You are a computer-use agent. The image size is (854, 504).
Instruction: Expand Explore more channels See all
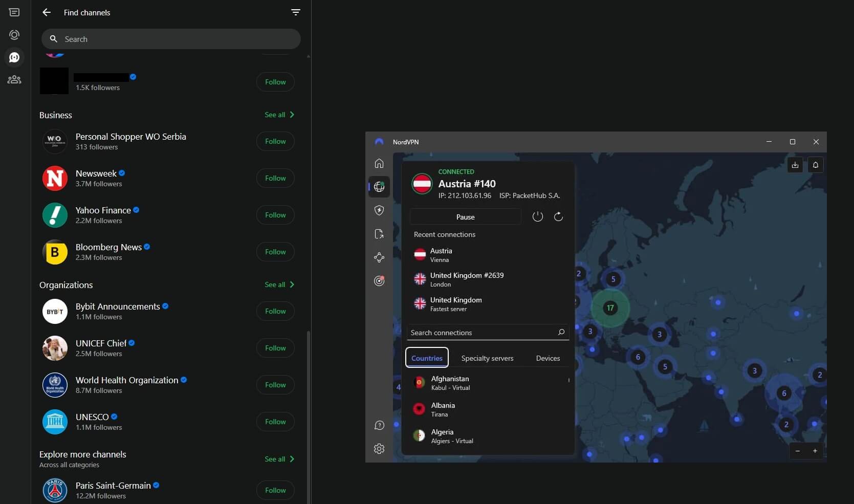pyautogui.click(x=279, y=459)
